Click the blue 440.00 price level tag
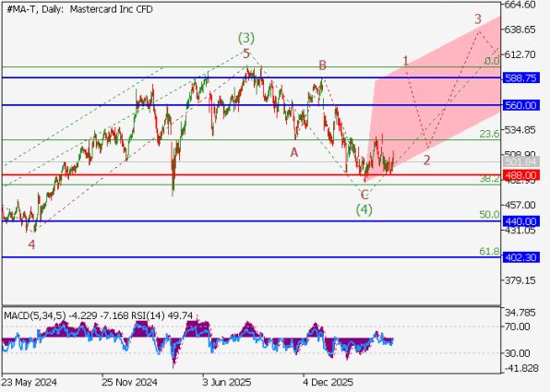Image resolution: width=550 pixels, height=392 pixels. pyautogui.click(x=520, y=221)
